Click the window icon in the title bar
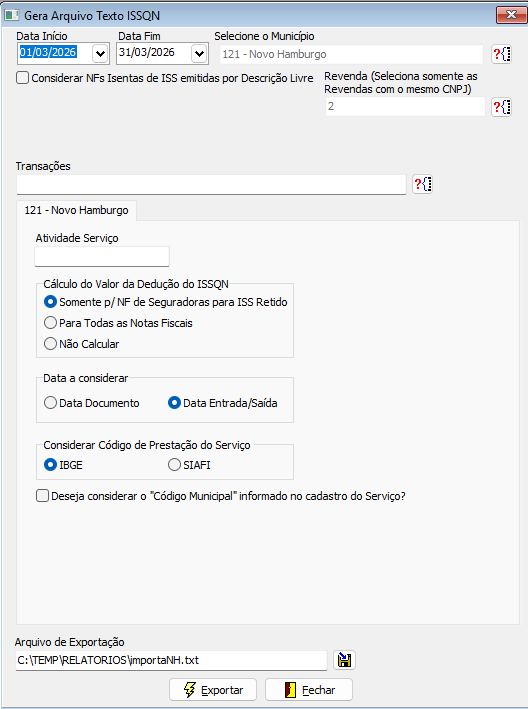Screen dimensions: 528x709 click(11, 15)
